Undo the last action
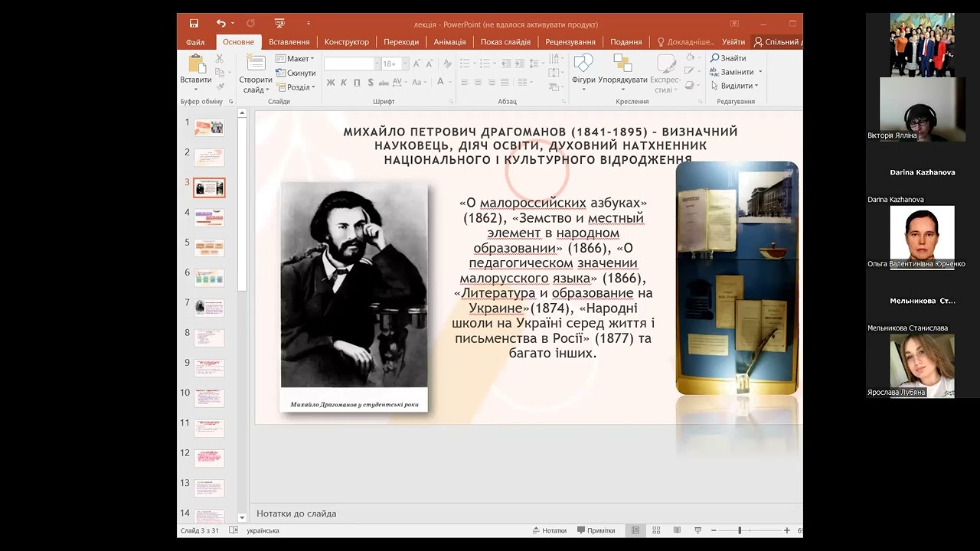Screen dimensions: 980x551 (220, 24)
